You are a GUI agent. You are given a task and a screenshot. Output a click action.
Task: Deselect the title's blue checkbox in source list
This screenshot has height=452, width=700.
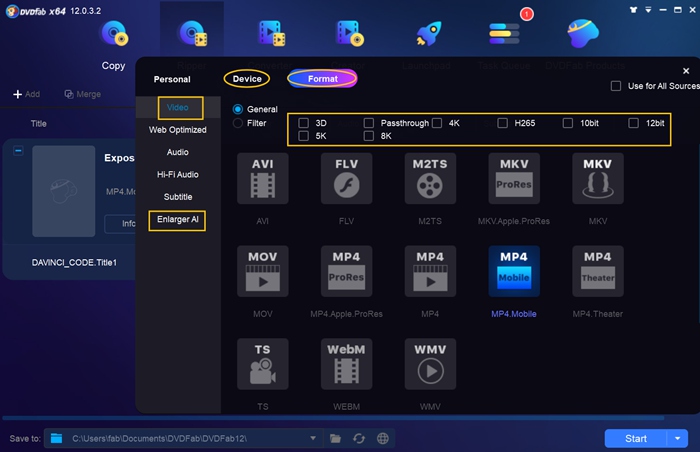click(18, 151)
